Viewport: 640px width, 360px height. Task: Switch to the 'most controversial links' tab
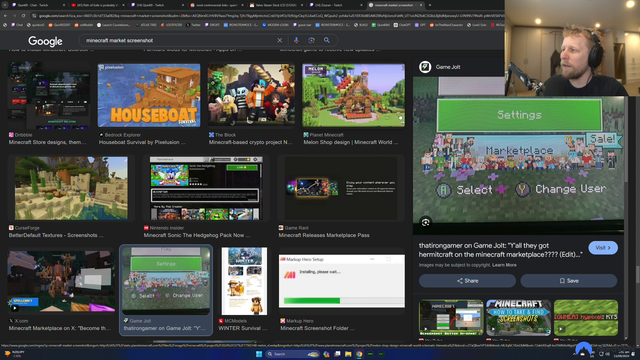(216, 5)
